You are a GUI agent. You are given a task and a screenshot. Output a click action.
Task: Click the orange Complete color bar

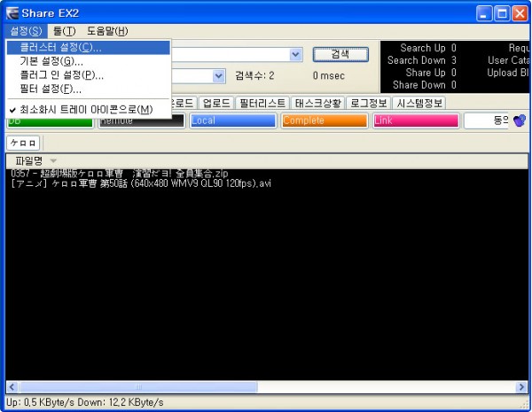(325, 120)
